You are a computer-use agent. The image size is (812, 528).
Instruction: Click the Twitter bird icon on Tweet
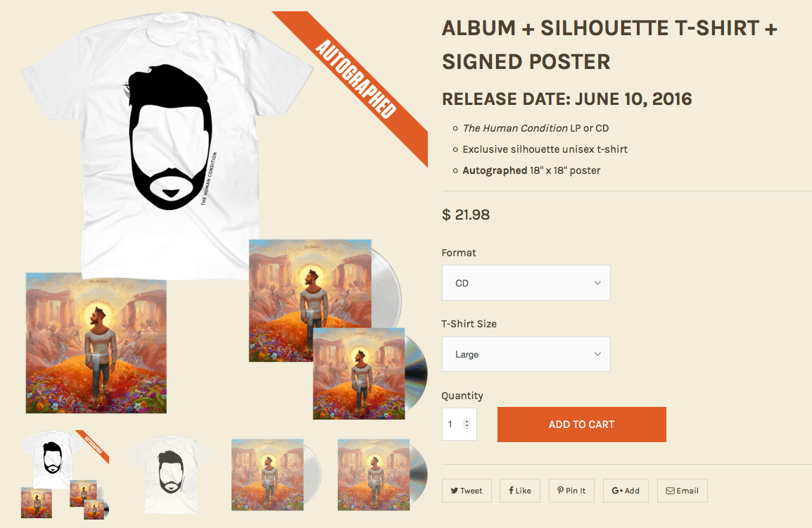point(454,491)
